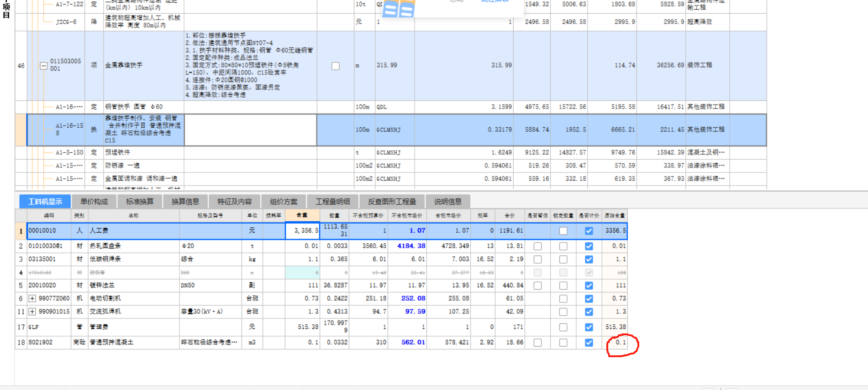Select 管理费 row code GLF

[x=49, y=327]
